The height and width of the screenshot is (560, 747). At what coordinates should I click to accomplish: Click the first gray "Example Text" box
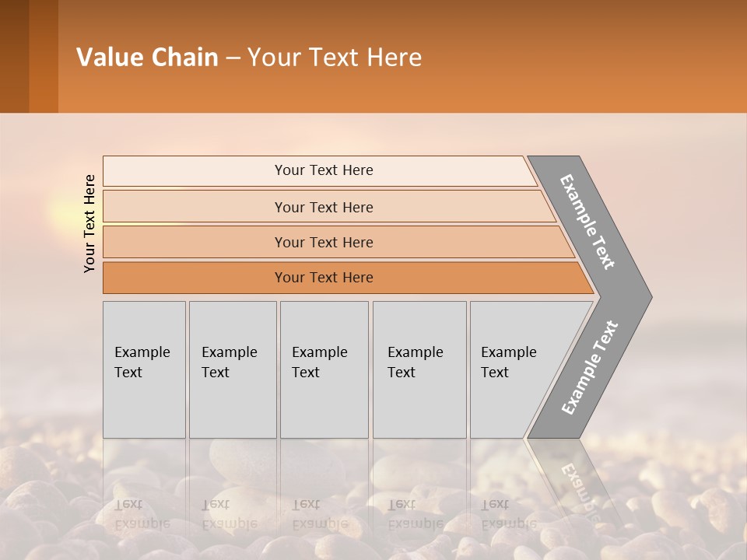(x=143, y=362)
